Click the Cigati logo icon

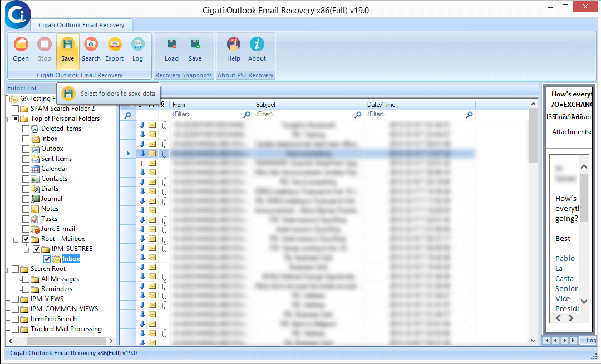(18, 14)
